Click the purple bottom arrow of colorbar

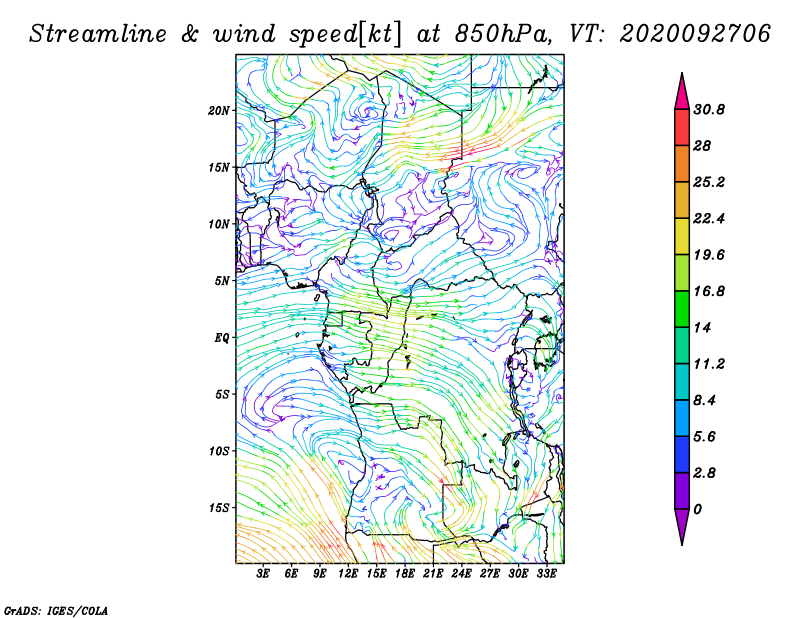pyautogui.click(x=682, y=527)
